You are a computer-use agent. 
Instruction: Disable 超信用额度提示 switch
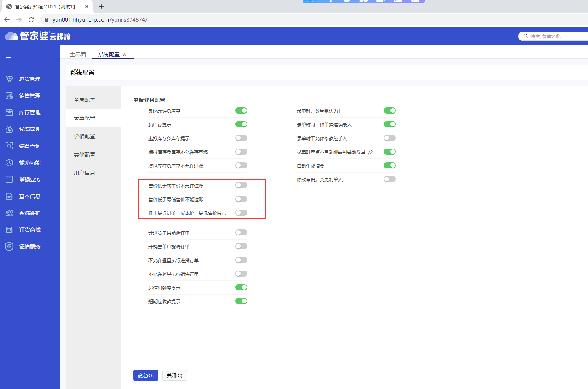pyautogui.click(x=241, y=287)
